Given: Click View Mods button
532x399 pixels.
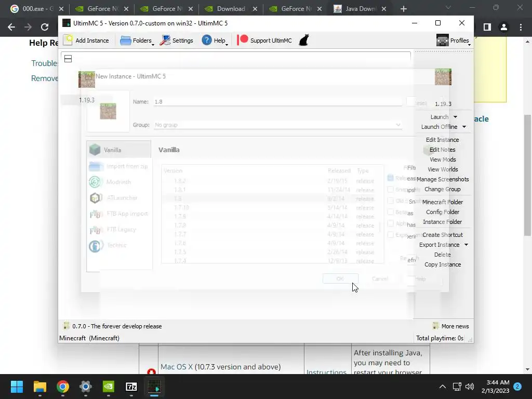Looking at the screenshot, I should (443, 159).
